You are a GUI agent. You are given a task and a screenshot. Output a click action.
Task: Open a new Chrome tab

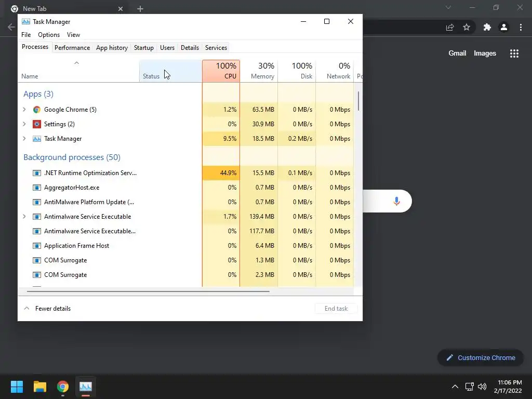coord(140,9)
